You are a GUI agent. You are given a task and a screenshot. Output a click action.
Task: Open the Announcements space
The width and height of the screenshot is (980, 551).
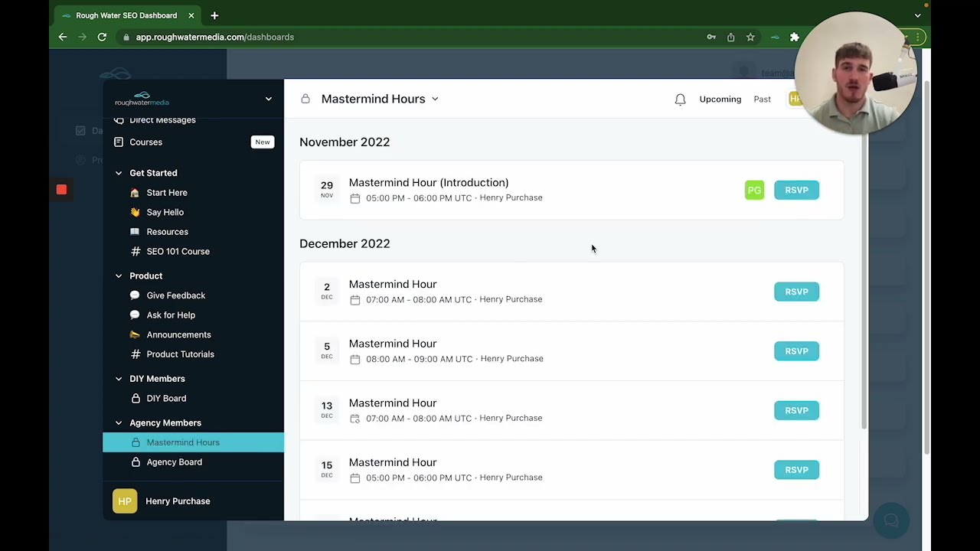(178, 334)
